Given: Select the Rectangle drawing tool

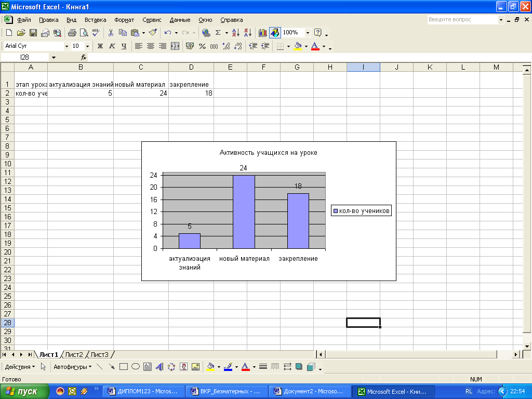Looking at the screenshot, I should (124, 367).
